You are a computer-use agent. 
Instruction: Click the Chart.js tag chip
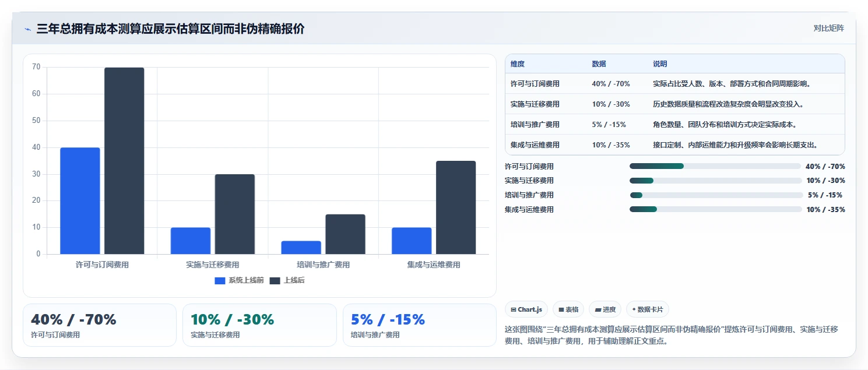pos(526,309)
